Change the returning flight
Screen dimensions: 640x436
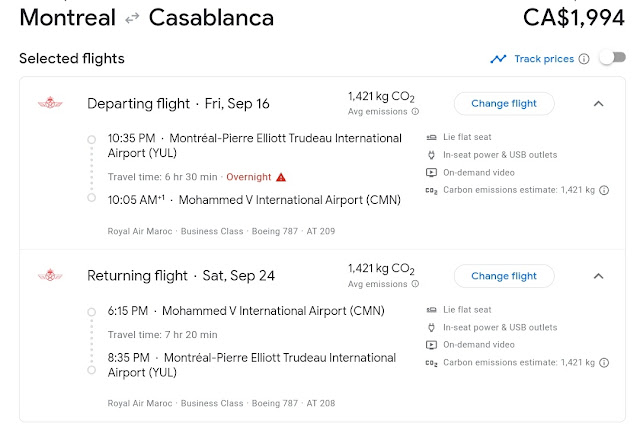[x=503, y=275]
